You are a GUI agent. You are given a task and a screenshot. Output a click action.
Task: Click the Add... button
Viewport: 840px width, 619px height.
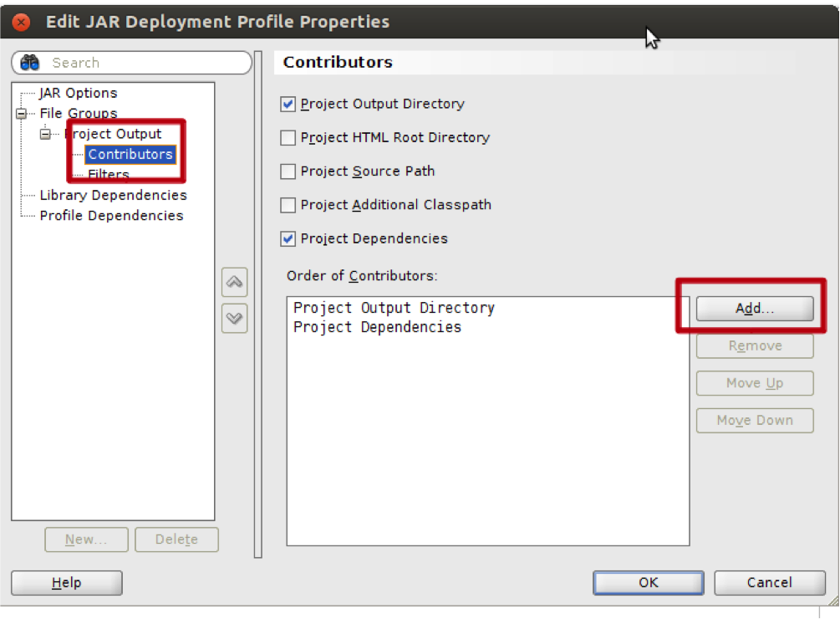point(754,309)
